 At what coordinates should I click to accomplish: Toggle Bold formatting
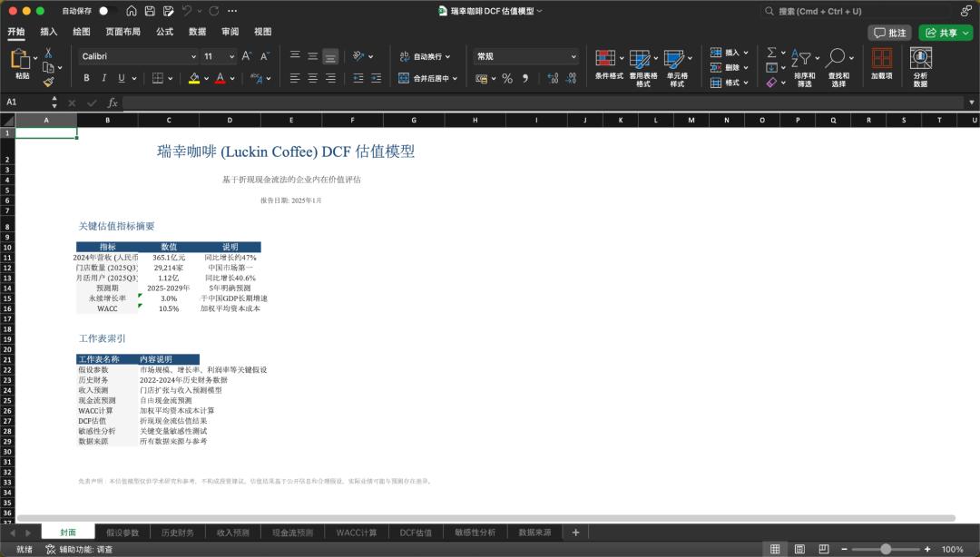tap(86, 78)
